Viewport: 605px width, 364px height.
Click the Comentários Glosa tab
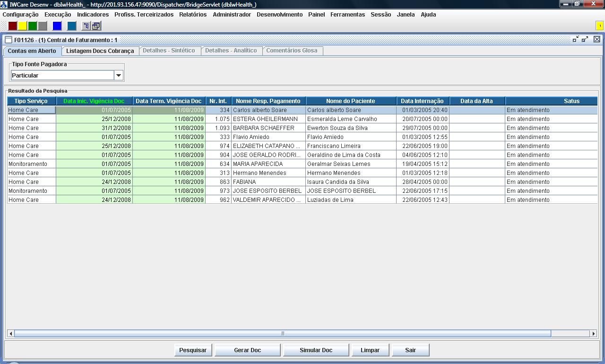pyautogui.click(x=292, y=51)
